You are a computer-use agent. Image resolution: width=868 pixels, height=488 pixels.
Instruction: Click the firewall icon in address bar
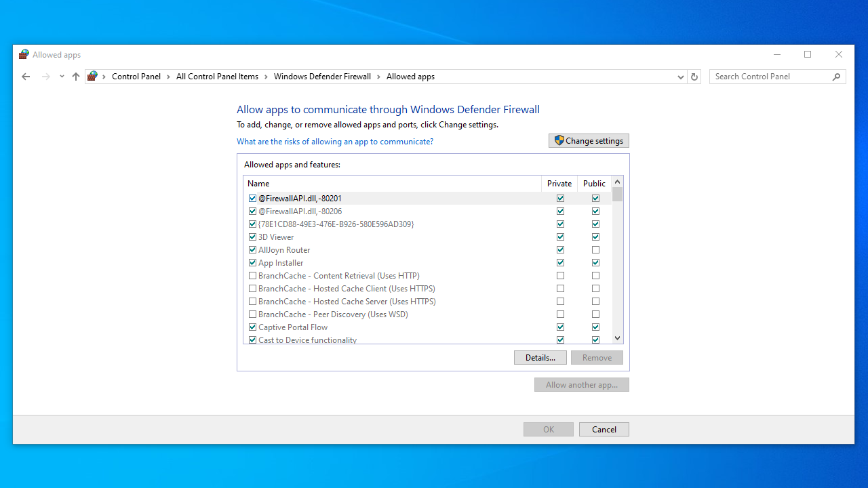(x=93, y=77)
